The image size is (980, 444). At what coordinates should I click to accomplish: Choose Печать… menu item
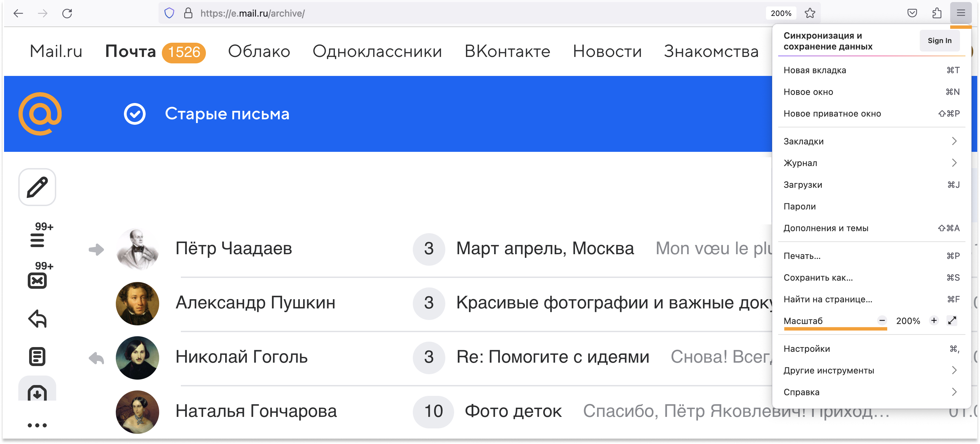coord(871,256)
